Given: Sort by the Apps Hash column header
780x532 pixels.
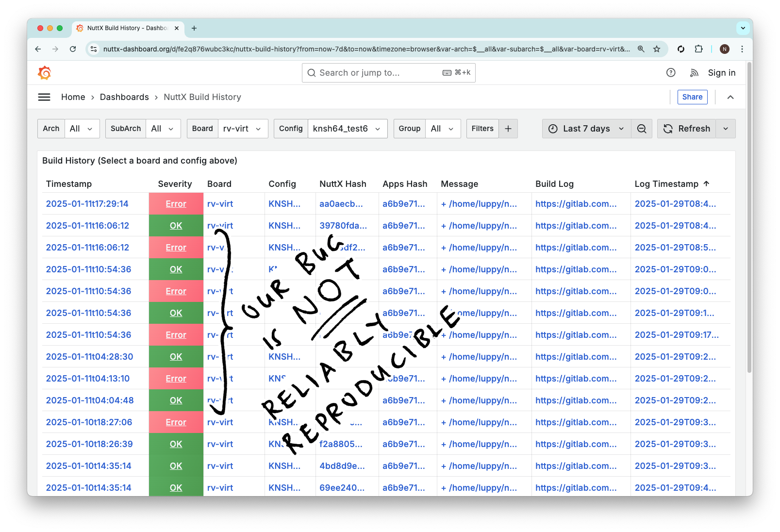Looking at the screenshot, I should click(x=405, y=184).
